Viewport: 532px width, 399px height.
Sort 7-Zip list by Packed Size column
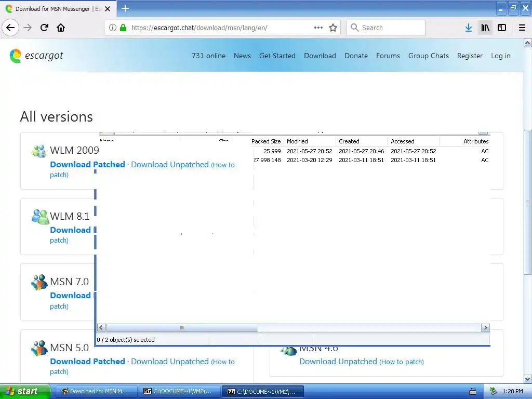(x=267, y=141)
